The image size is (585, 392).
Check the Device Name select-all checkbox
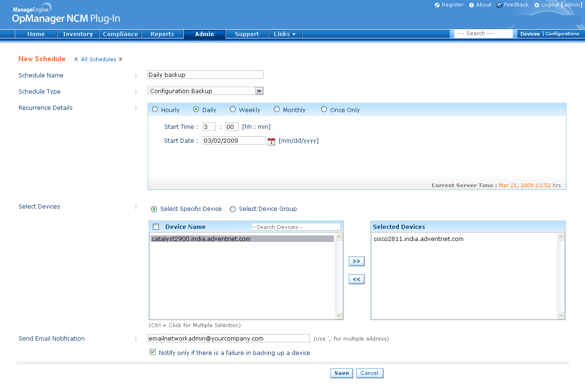point(156,227)
